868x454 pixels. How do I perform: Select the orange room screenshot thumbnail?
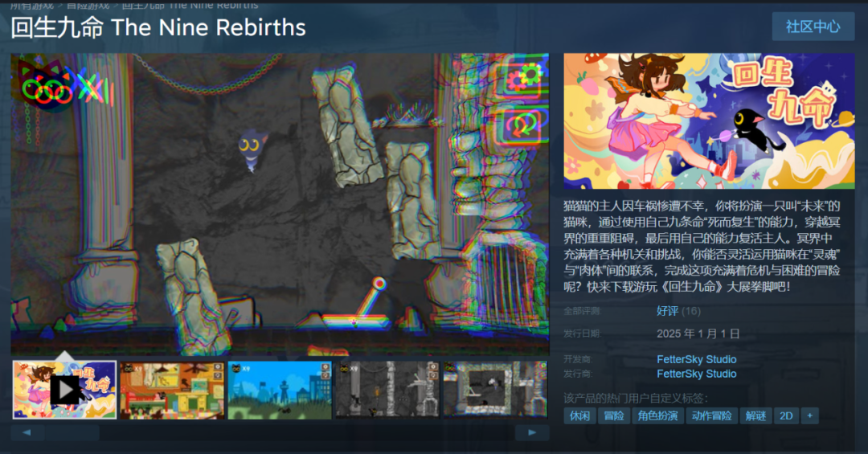coord(172,390)
